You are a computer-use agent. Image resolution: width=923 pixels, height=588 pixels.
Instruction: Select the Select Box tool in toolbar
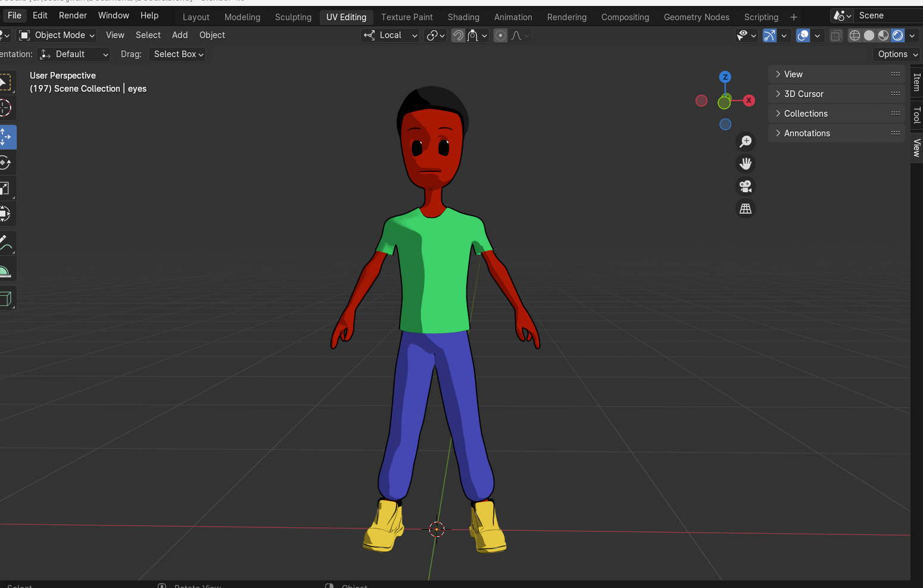[5, 82]
